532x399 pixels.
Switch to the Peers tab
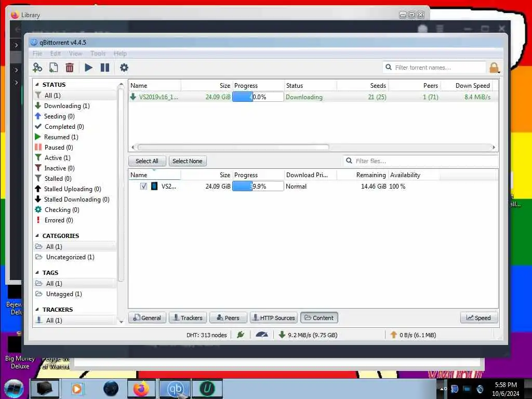pyautogui.click(x=228, y=318)
